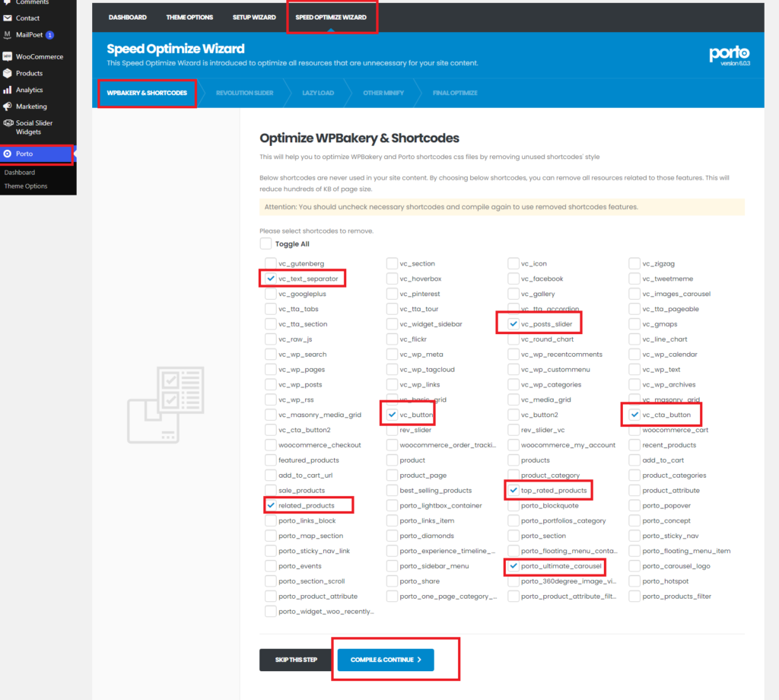
Task: Check the vc_wp_search checkbox
Action: coord(270,355)
